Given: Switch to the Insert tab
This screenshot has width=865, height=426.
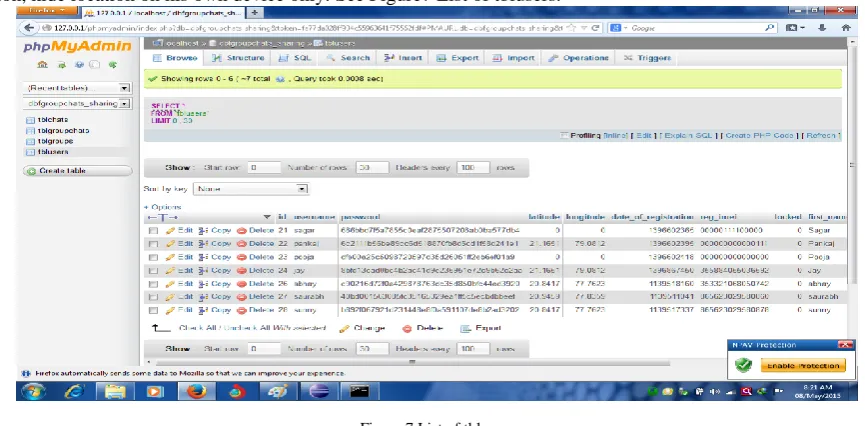Looking at the screenshot, I should 403,58.
